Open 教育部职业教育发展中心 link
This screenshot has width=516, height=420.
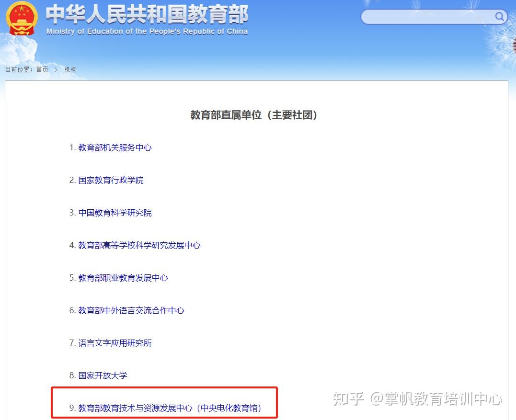[x=123, y=278]
